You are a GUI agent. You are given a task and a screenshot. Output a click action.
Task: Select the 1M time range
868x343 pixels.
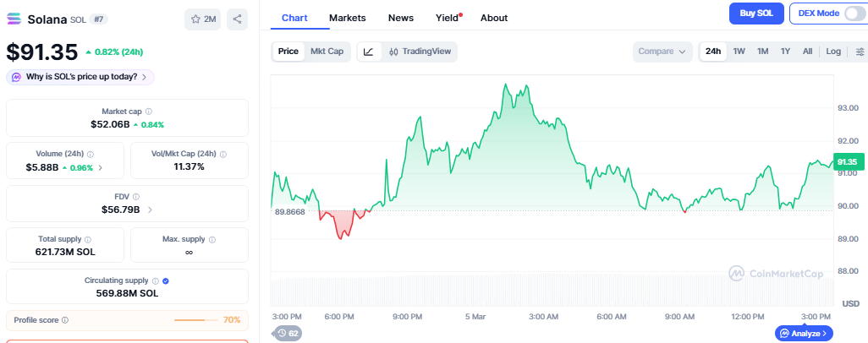click(762, 52)
